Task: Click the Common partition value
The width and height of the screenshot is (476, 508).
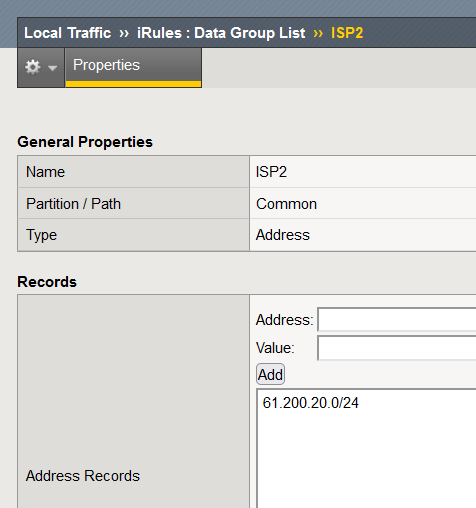Action: coord(286,204)
